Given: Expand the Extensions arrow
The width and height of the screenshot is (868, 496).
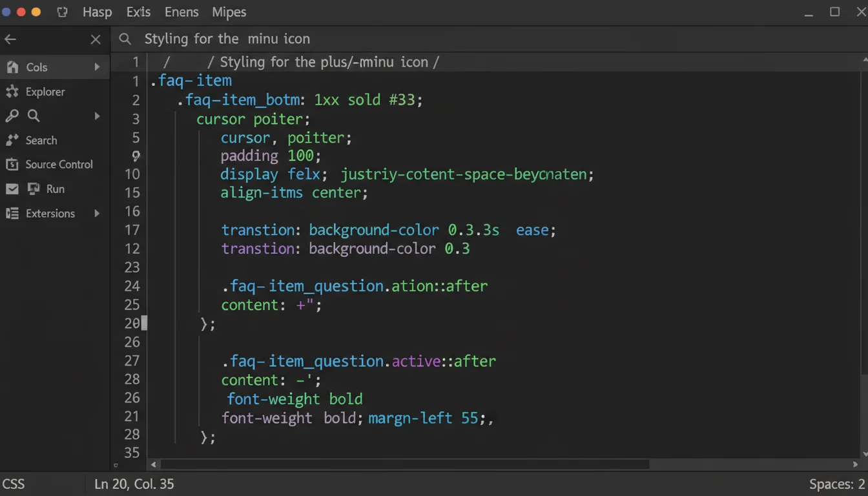Looking at the screenshot, I should pos(97,214).
